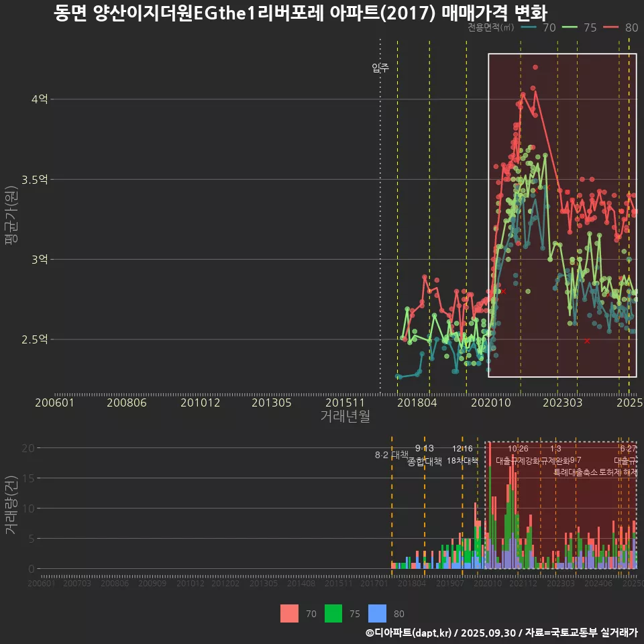Click the teal 70 line marker in price legend
644x644 pixels.
click(529, 28)
